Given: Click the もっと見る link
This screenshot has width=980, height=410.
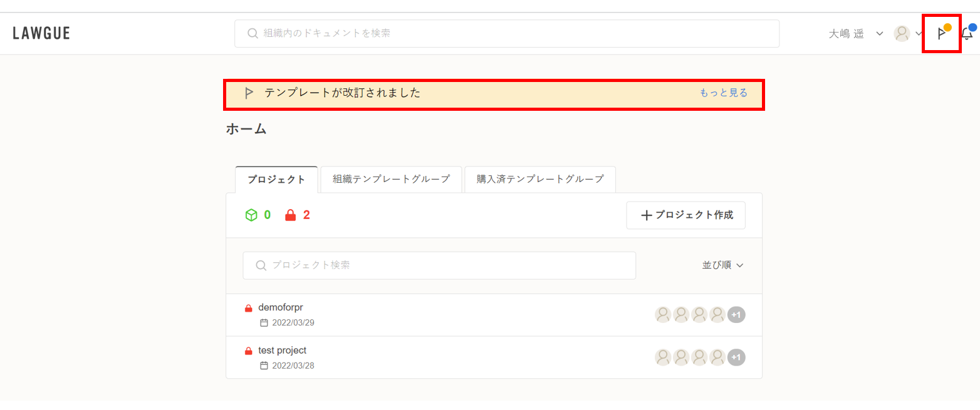Looking at the screenshot, I should (723, 93).
